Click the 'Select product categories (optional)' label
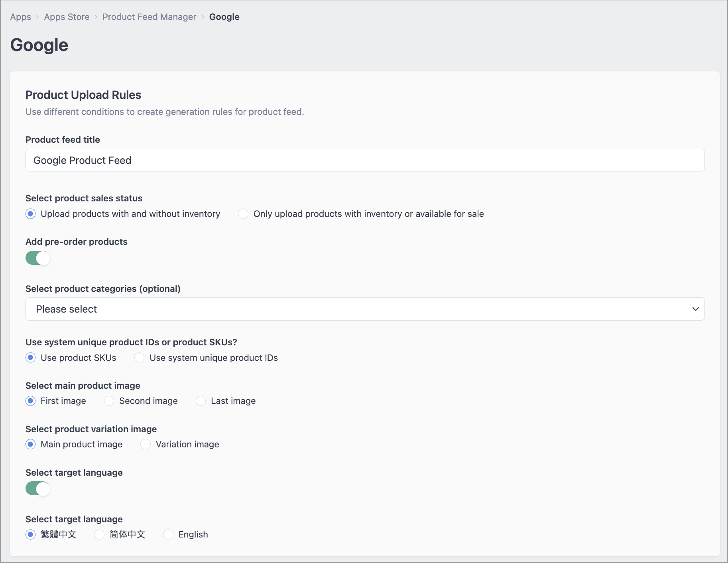Screen dimensions: 728x563 click(x=103, y=289)
